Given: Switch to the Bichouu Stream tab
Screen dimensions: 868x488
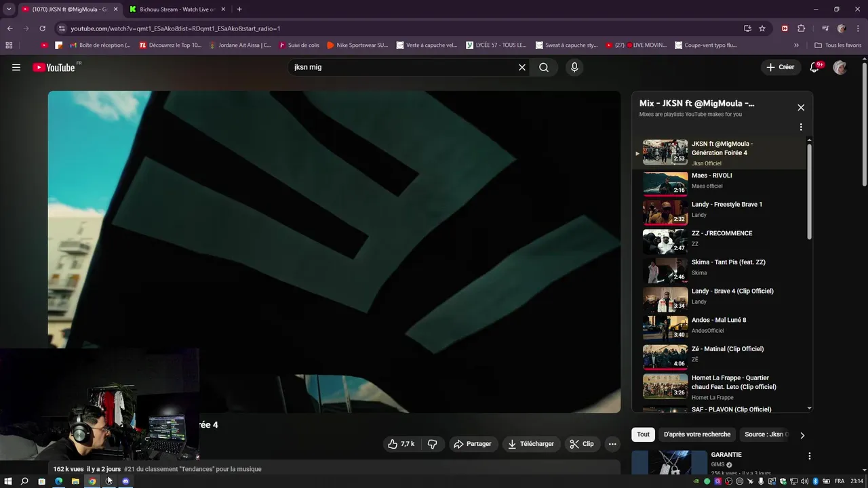Looking at the screenshot, I should coord(177,9).
